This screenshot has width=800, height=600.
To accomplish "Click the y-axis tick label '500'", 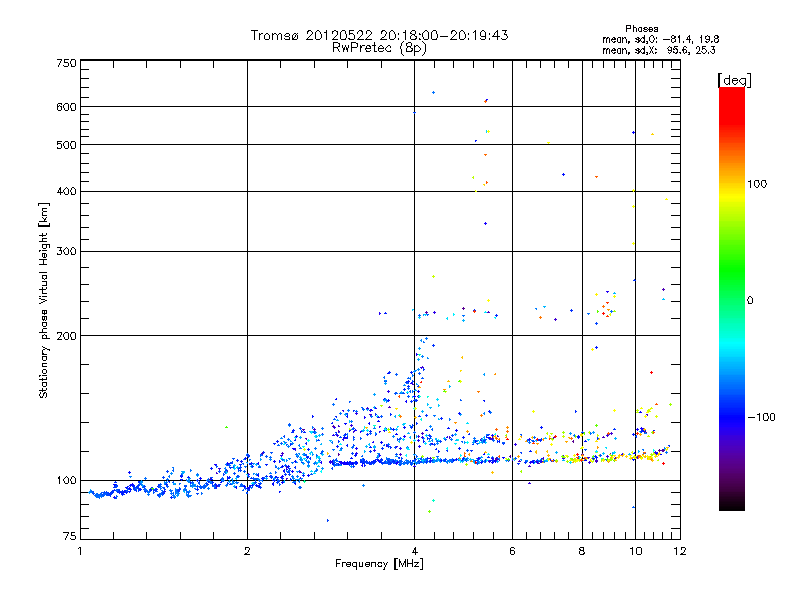I will 66,145.
